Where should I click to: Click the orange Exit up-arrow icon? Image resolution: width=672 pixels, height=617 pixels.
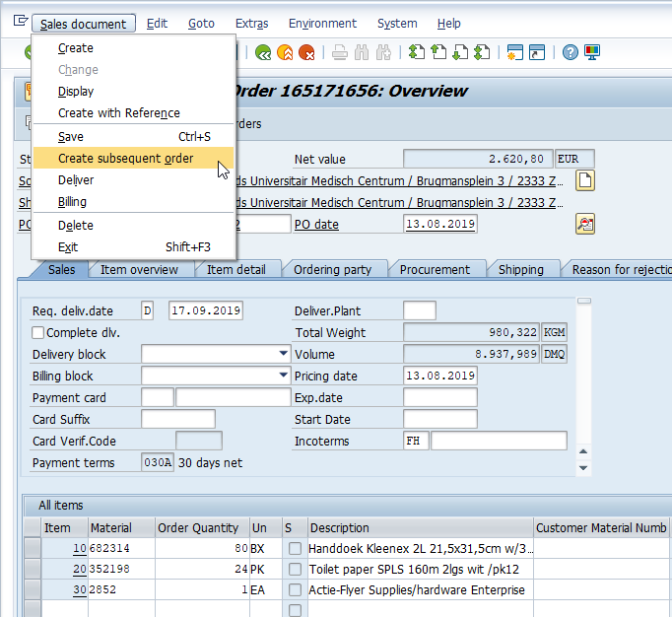pos(285,53)
